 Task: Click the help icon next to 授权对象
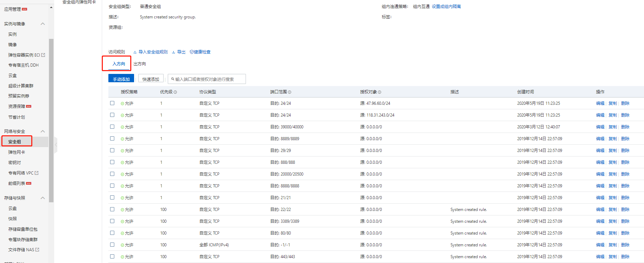tap(380, 92)
